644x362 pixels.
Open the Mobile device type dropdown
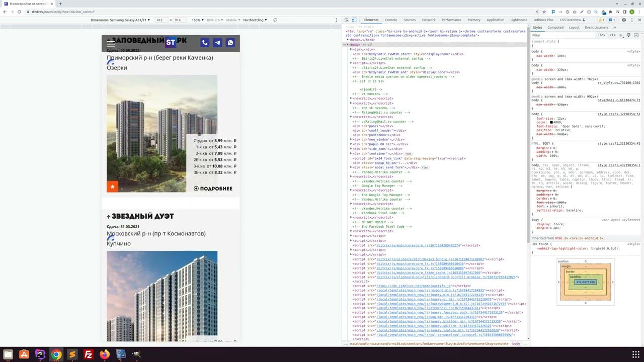[232, 20]
